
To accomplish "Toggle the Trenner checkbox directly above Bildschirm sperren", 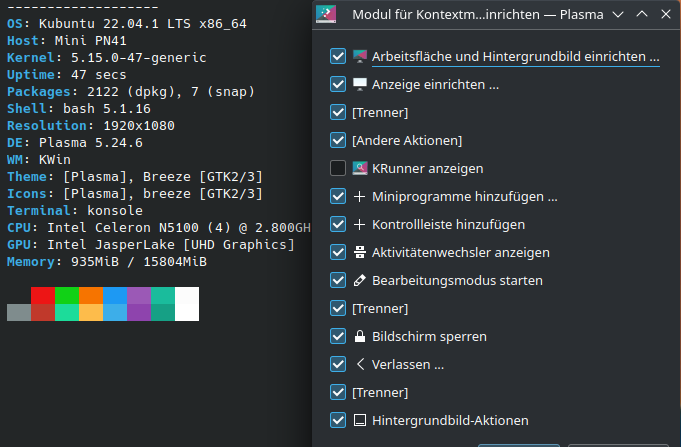I will click(338, 308).
